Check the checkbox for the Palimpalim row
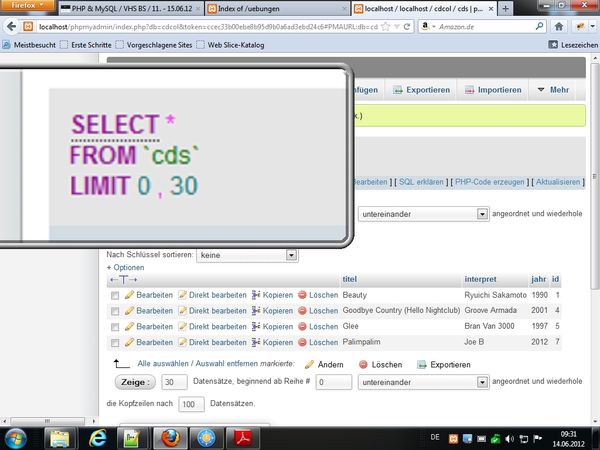Screen dimensions: 600x450 point(115,342)
